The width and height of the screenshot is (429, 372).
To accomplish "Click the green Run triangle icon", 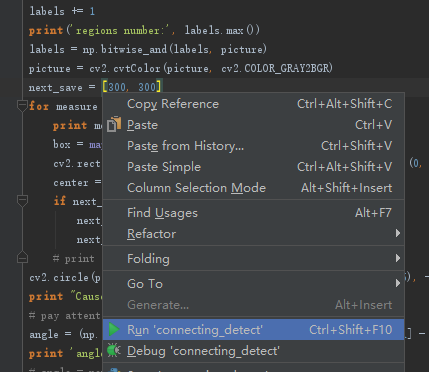I will click(x=114, y=329).
